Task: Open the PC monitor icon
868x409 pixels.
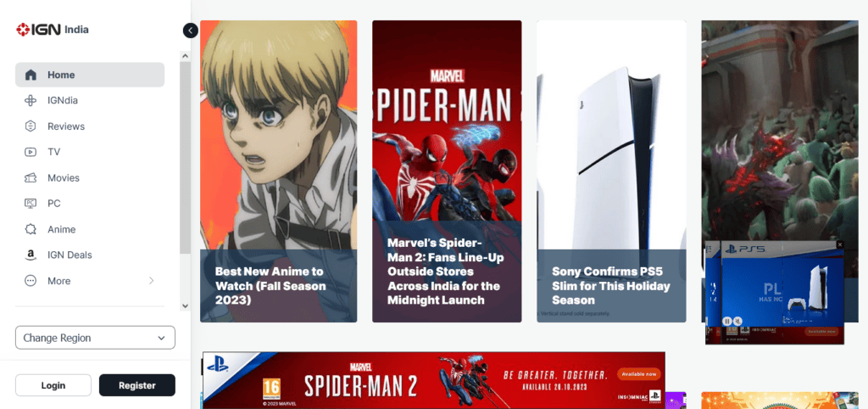Action: pyautogui.click(x=31, y=204)
